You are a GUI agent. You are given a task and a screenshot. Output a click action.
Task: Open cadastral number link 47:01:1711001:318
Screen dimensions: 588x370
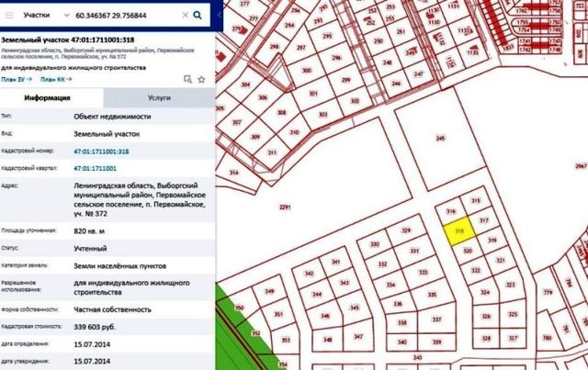(x=101, y=151)
